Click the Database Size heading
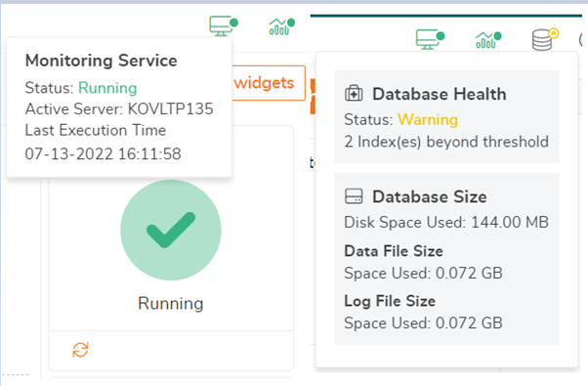The width and height of the screenshot is (588, 386). click(430, 196)
